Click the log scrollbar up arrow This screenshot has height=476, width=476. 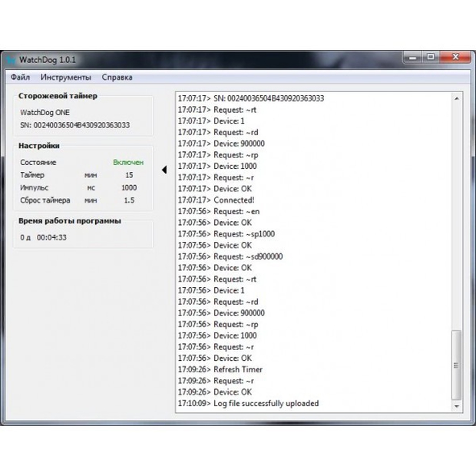(457, 99)
